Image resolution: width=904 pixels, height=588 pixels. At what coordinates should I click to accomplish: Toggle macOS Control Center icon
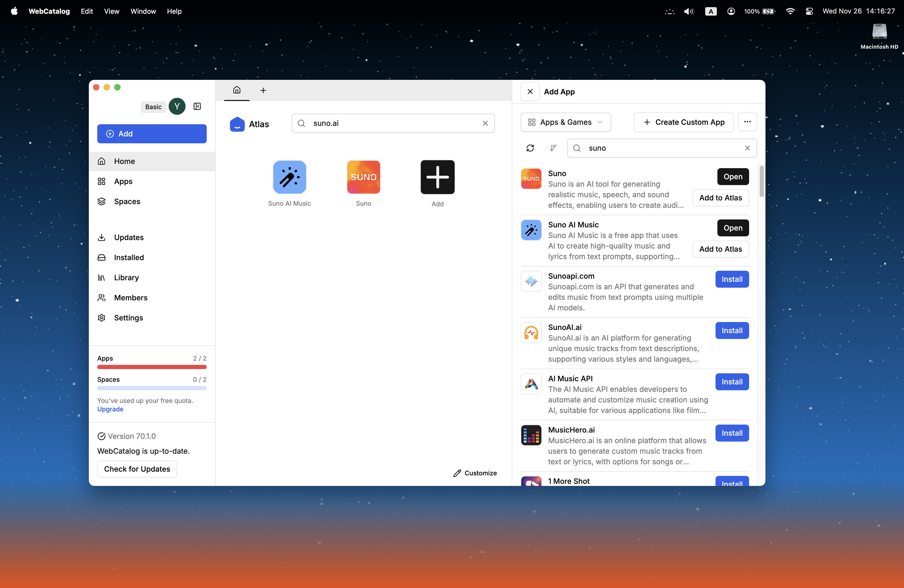pos(809,11)
